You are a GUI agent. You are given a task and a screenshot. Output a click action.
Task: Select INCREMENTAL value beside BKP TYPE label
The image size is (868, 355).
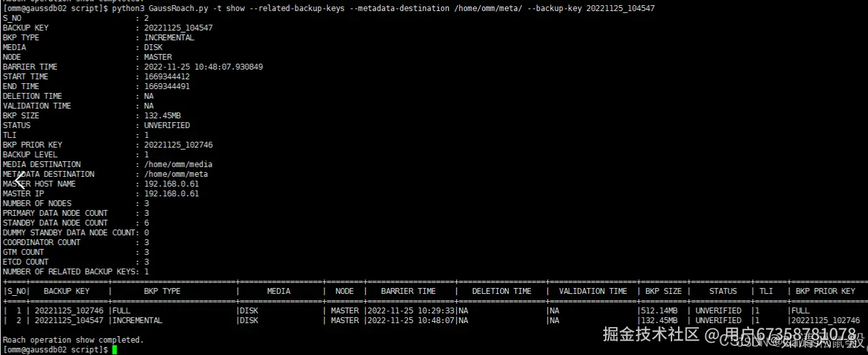click(x=169, y=38)
